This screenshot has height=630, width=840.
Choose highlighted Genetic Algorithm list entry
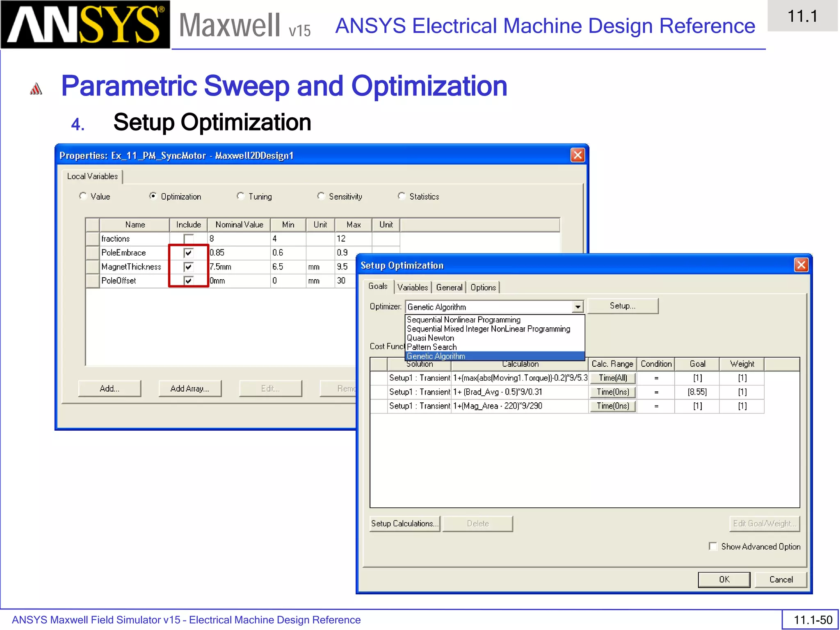click(495, 356)
